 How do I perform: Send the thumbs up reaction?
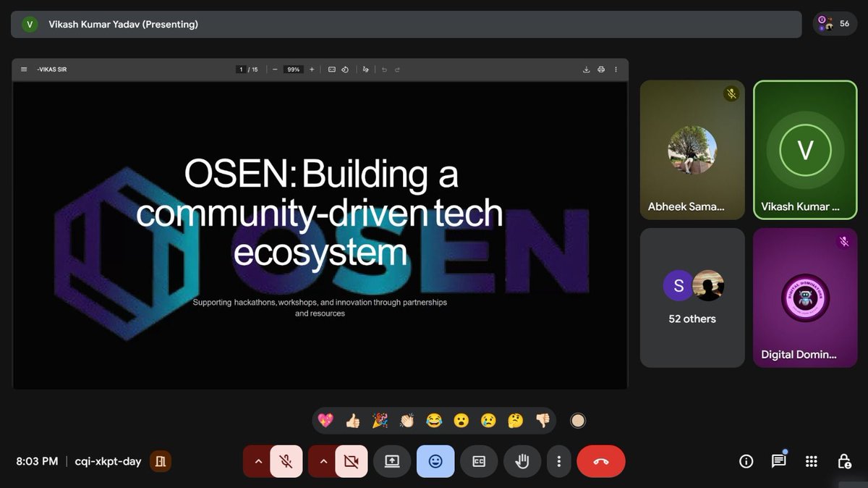[x=353, y=420]
